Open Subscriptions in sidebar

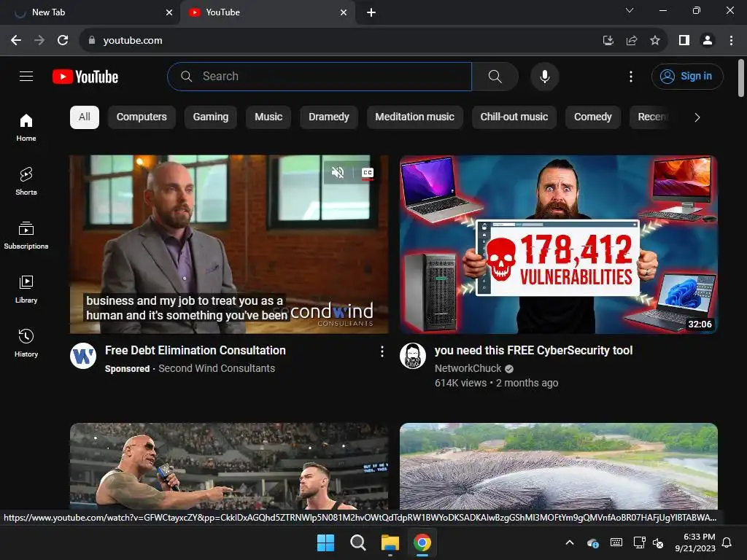pos(26,236)
